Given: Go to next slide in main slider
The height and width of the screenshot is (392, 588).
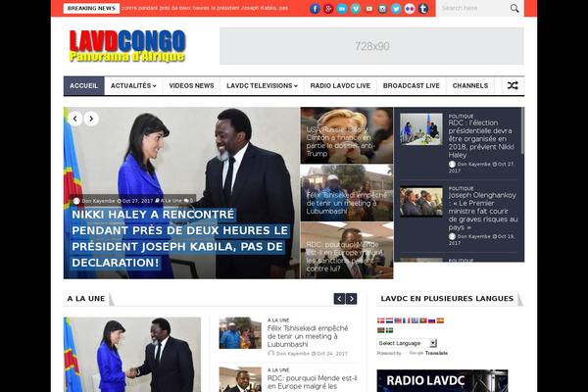Looking at the screenshot, I should tap(91, 119).
